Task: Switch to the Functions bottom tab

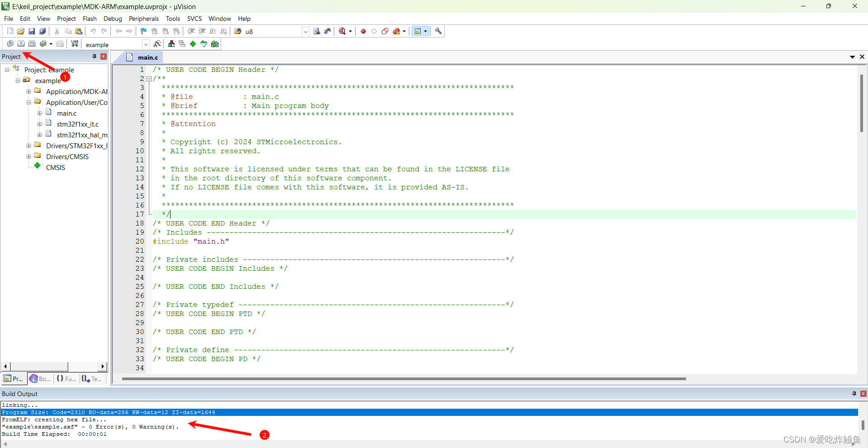Action: pyautogui.click(x=66, y=379)
